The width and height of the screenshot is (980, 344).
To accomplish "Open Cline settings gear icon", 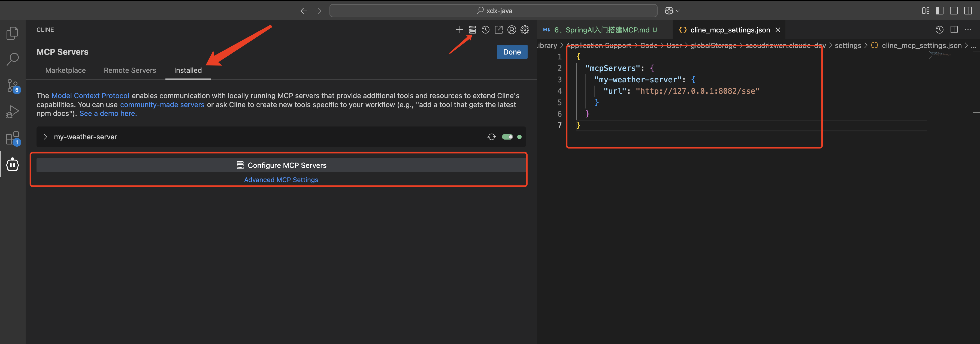I will tap(525, 30).
